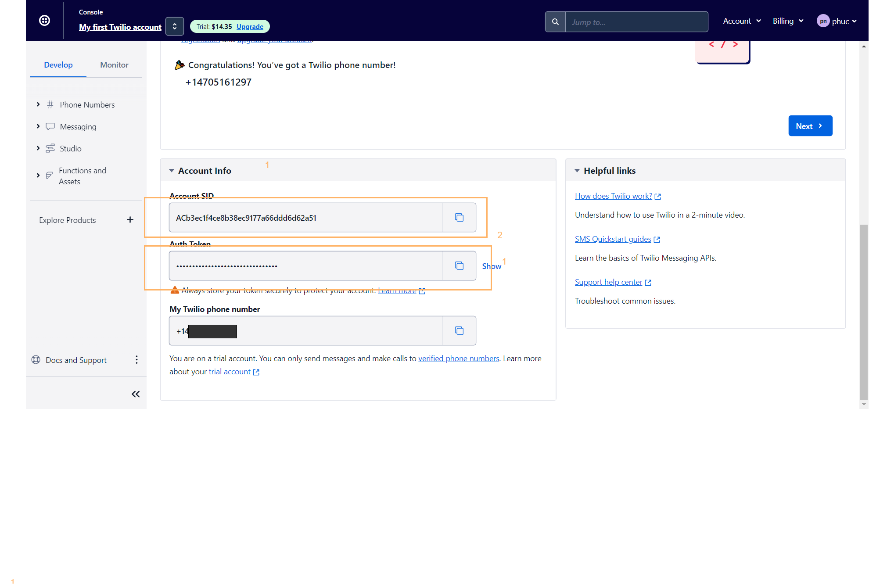
Task: Open the Billing dropdown menu
Action: [x=788, y=21]
